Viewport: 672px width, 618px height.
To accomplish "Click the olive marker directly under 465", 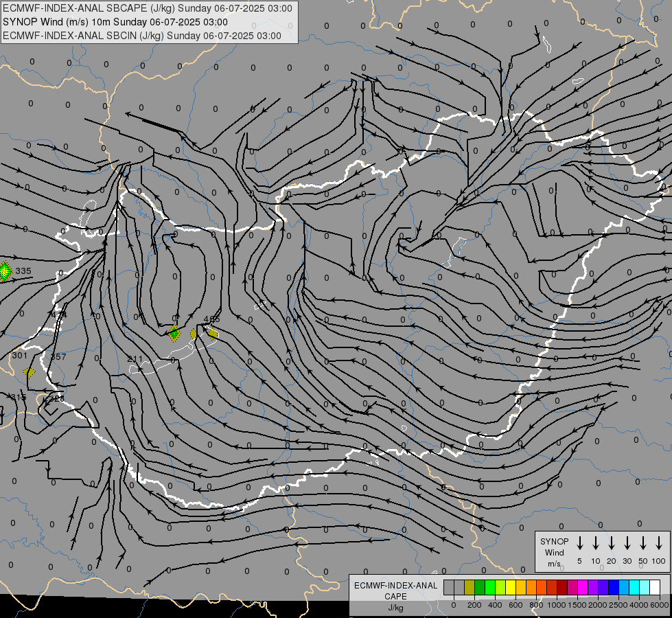I will [212, 333].
